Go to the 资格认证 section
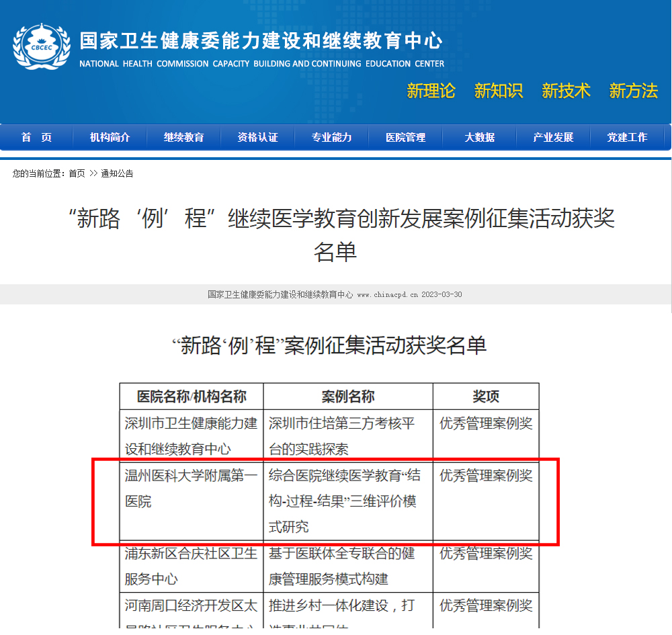Viewport: 672px width, 635px height. 257,137
